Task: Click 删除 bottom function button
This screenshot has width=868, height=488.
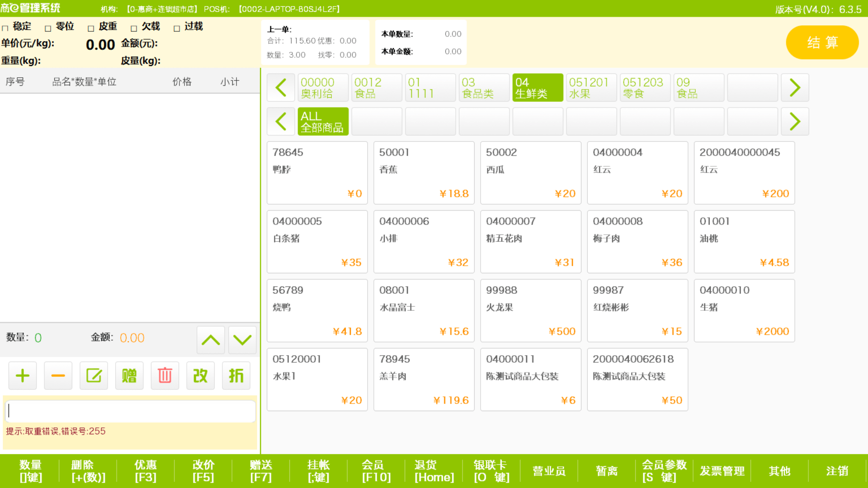Action: [88, 471]
